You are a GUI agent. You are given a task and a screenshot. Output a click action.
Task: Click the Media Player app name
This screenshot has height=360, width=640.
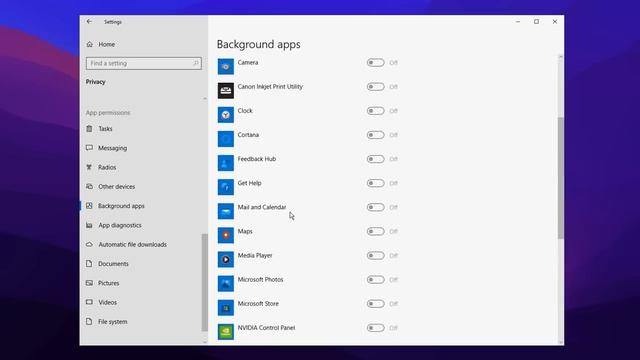pyautogui.click(x=255, y=256)
